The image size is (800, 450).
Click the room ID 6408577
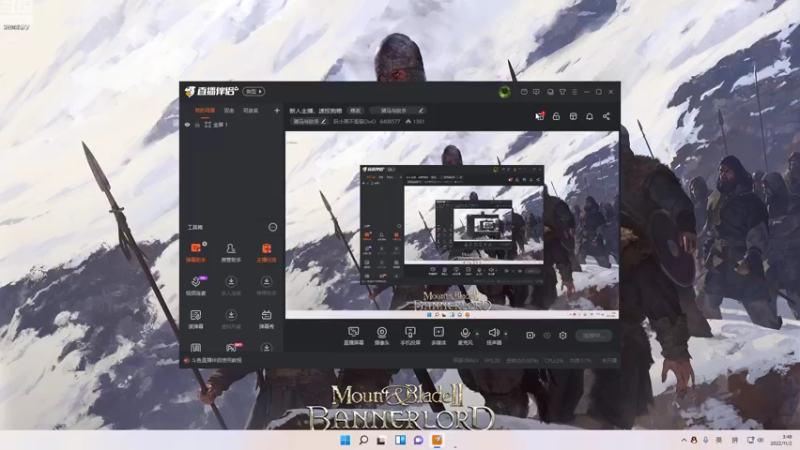(390, 121)
